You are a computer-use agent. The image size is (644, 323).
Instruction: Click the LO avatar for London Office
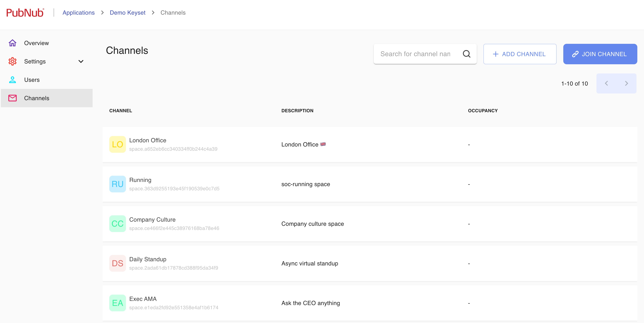click(117, 144)
